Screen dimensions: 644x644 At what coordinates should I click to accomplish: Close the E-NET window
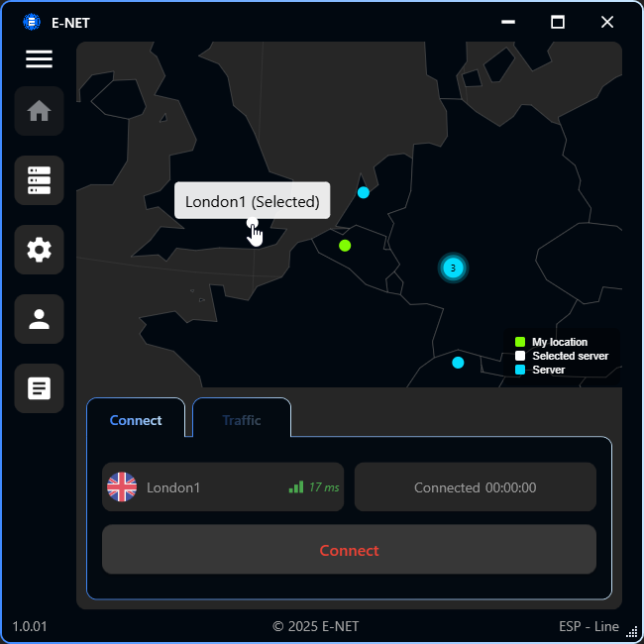pos(607,22)
